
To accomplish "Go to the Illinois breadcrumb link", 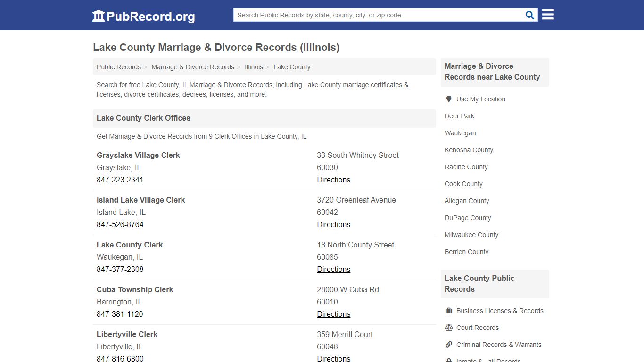I will (254, 67).
